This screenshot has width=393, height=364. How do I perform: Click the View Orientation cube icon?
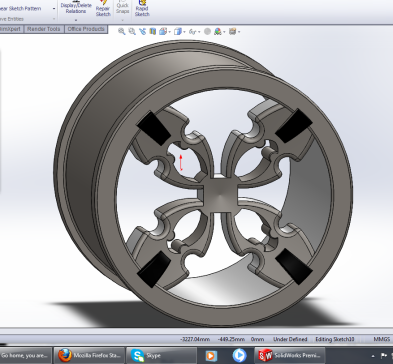[163, 31]
